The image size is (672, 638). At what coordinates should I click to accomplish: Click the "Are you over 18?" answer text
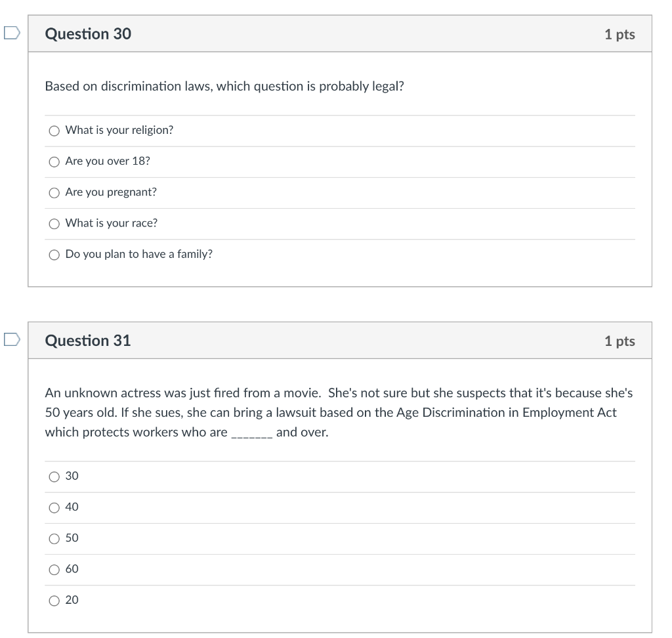point(107,161)
